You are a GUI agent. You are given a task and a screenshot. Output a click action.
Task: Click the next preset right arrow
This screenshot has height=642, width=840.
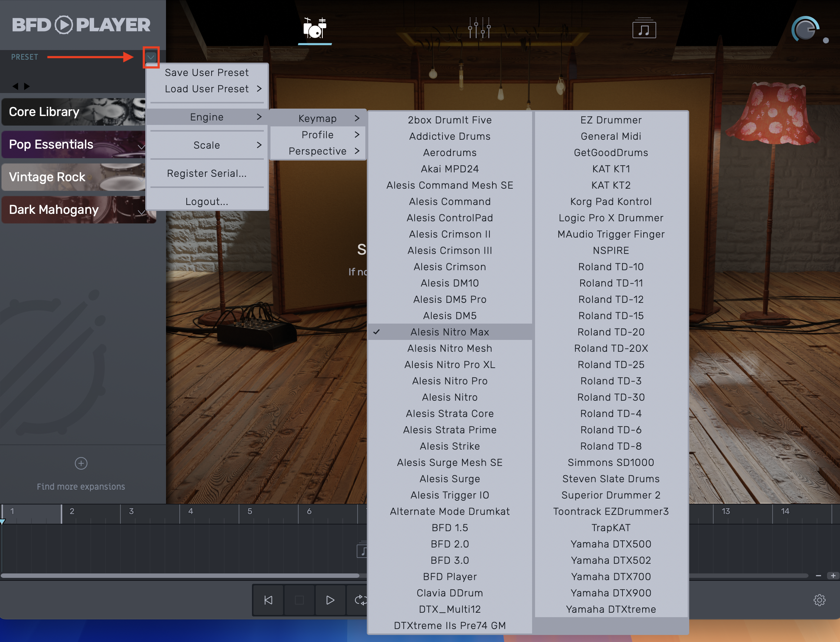(27, 86)
